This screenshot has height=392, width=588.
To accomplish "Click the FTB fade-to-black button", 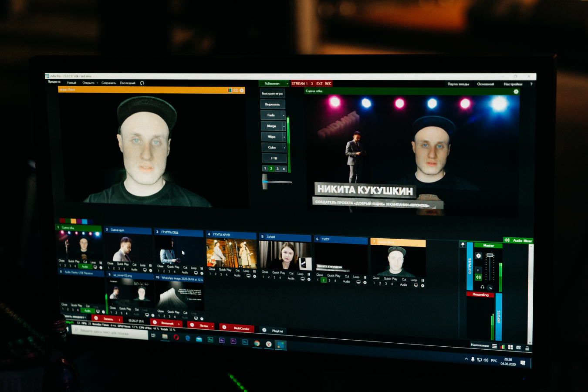I will [x=274, y=158].
